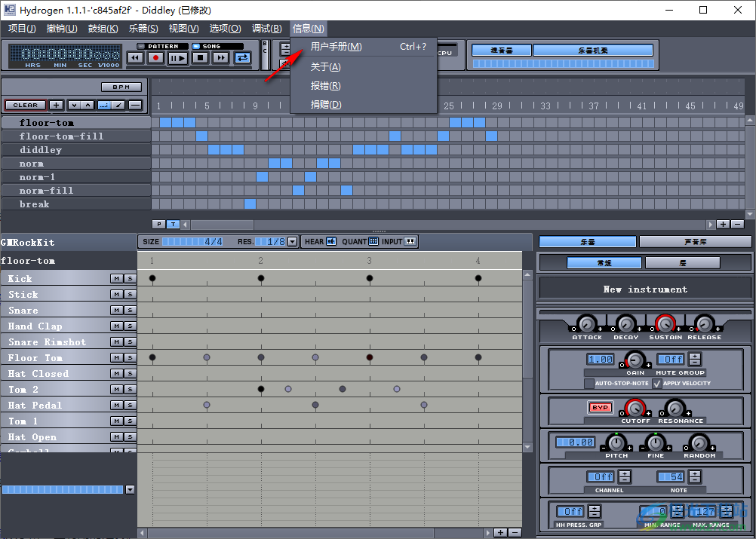This screenshot has height=539, width=756.
Task: Adjust the NOTE stepper
Action: click(x=695, y=477)
